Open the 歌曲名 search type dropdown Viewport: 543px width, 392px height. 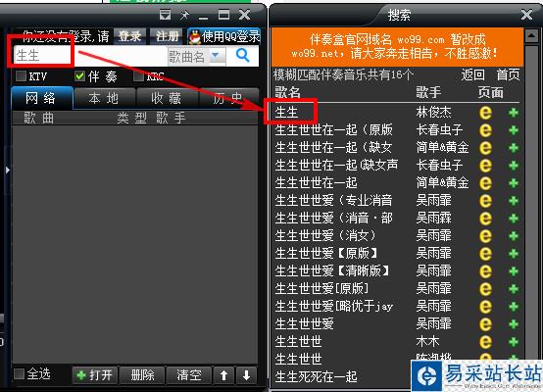(x=197, y=57)
